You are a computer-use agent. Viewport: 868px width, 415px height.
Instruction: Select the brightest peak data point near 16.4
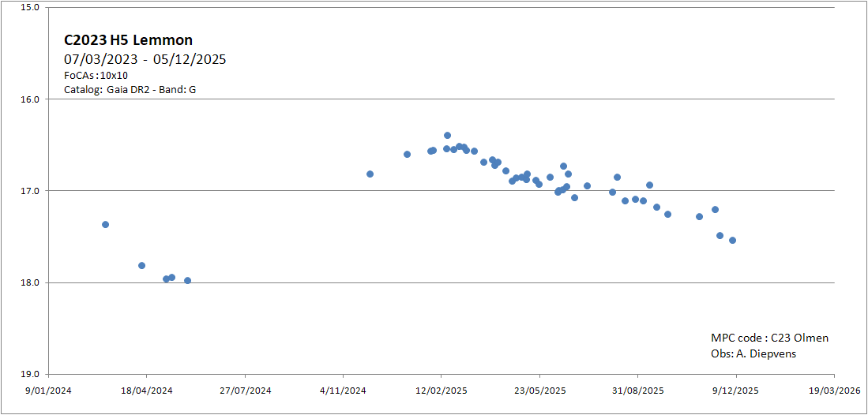[447, 136]
